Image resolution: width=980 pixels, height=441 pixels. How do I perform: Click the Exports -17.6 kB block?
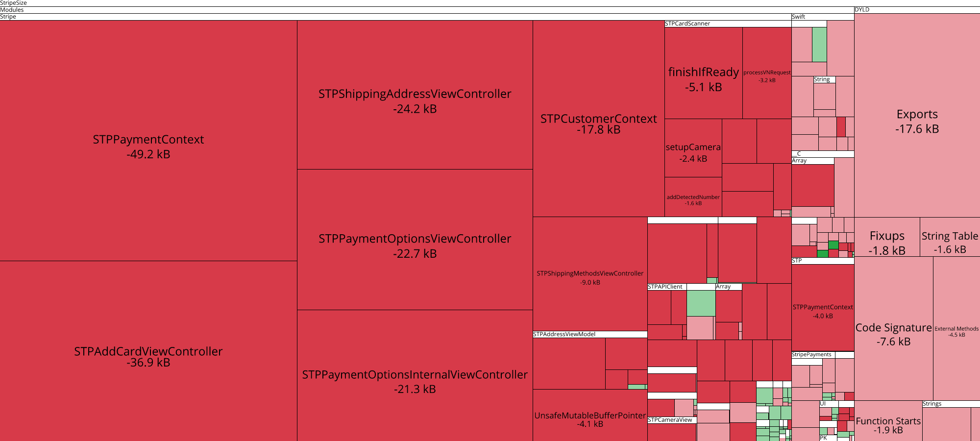point(917,115)
